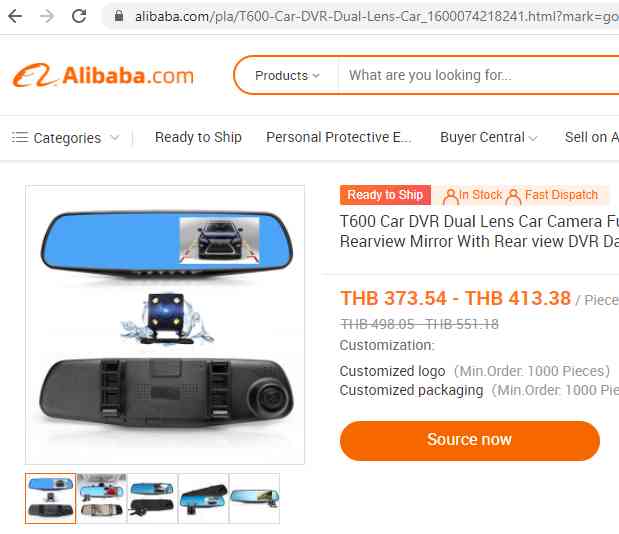Click the browser forward arrow
The height and width of the screenshot is (534, 619).
(47, 16)
